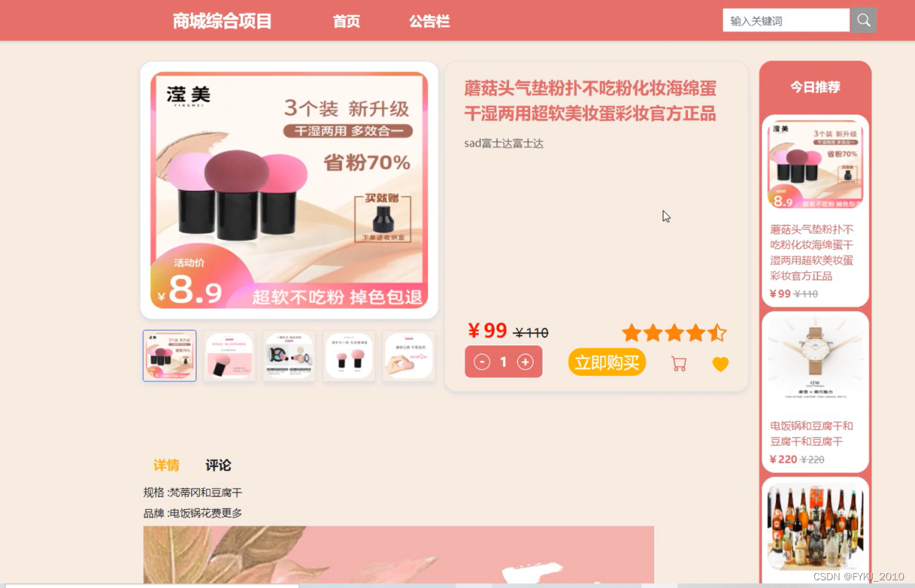Add product to shopping cart icon
Viewport: 915px width, 588px height.
click(679, 364)
